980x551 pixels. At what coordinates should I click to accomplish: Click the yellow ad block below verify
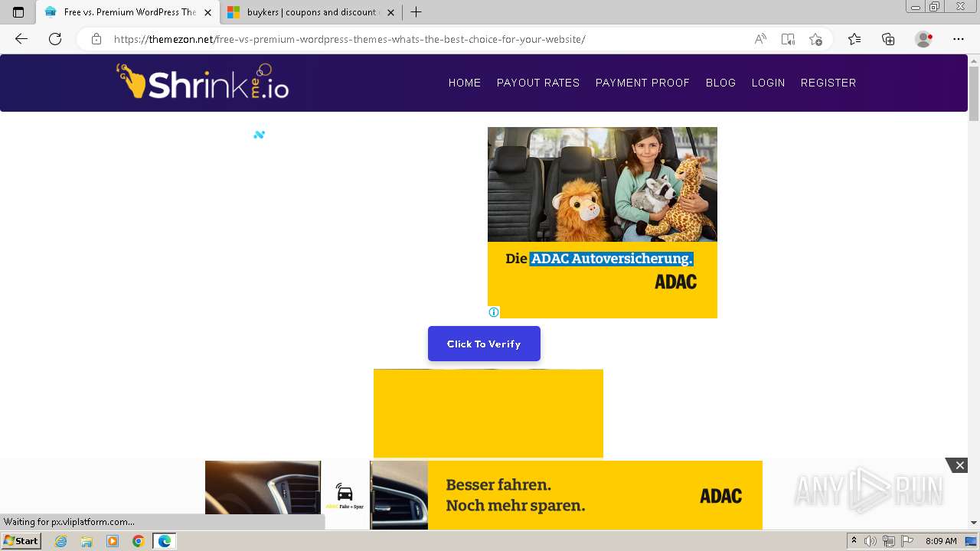pyautogui.click(x=488, y=413)
